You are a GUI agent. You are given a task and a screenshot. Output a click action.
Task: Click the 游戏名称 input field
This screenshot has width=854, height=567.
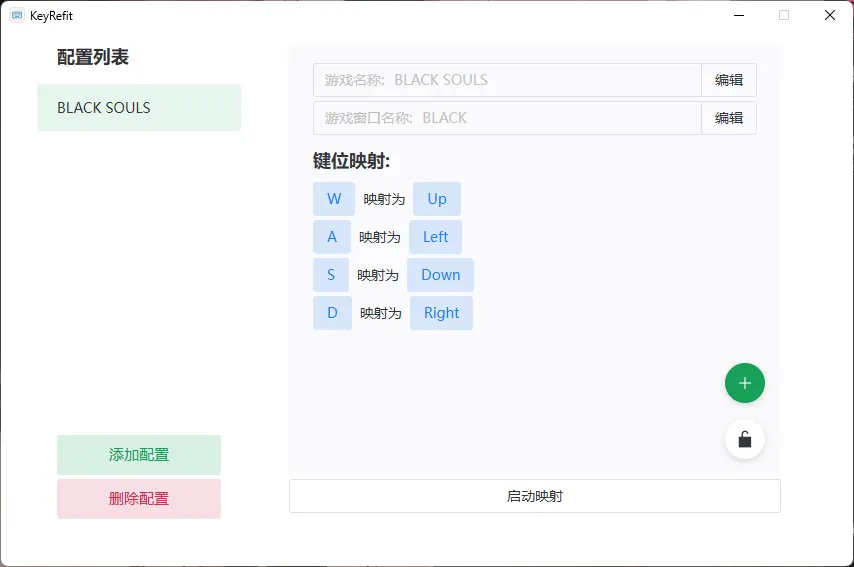pos(507,80)
